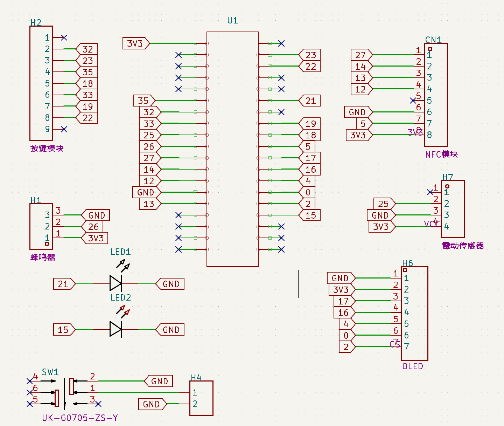Select the 3V3 label on connector H7
Image resolution: width=504 pixels, height=426 pixels.
[x=382, y=226]
